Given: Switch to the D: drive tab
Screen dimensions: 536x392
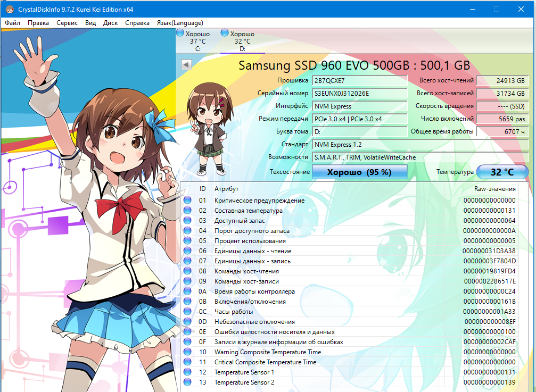Looking at the screenshot, I should [x=242, y=41].
